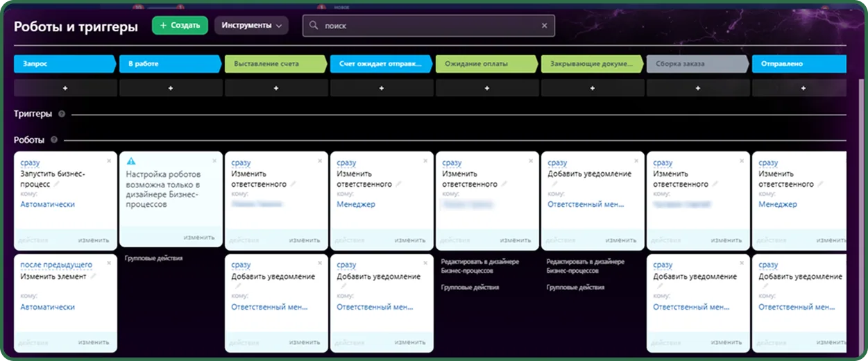The width and height of the screenshot is (868, 361).
Task: Click the plus under Отправлено stage
Action: (x=803, y=88)
